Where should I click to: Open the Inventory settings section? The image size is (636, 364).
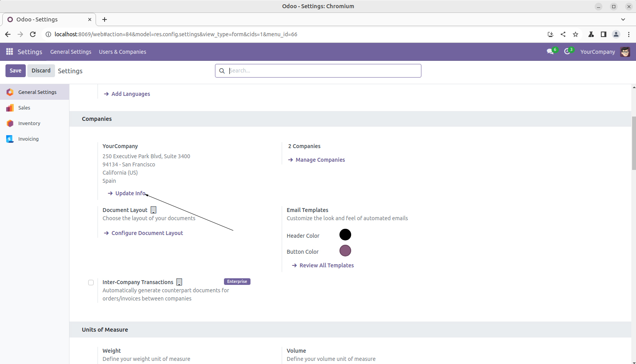29,124
